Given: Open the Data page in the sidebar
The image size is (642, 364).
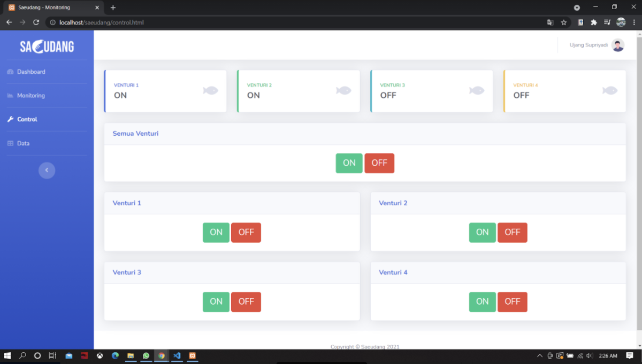Looking at the screenshot, I should [23, 143].
